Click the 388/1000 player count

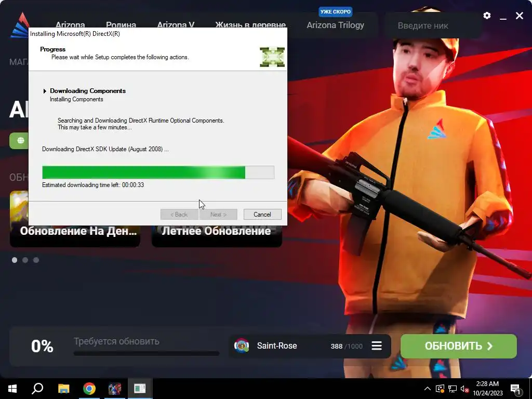point(347,346)
